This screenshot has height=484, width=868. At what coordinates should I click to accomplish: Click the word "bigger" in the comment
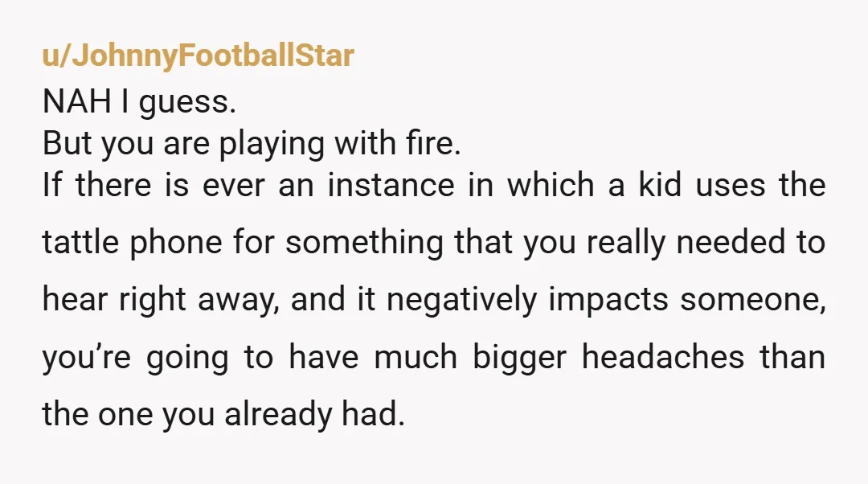[519, 358]
